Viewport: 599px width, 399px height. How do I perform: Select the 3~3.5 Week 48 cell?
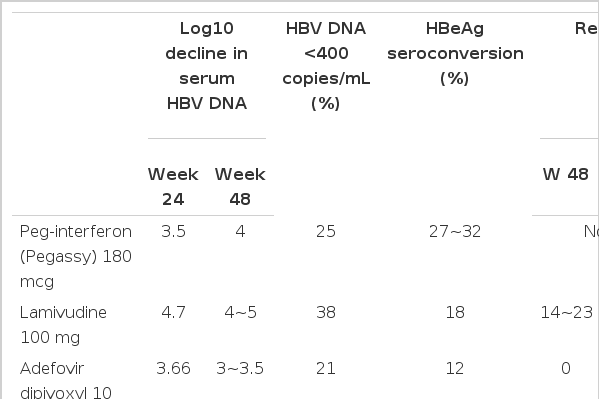click(x=240, y=369)
